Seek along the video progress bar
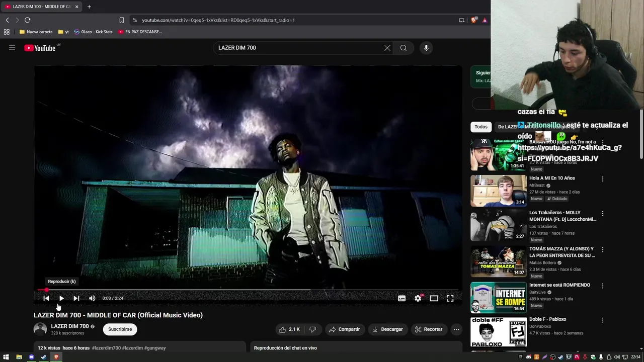Viewport: 644px width, 362px height. tap(248, 290)
